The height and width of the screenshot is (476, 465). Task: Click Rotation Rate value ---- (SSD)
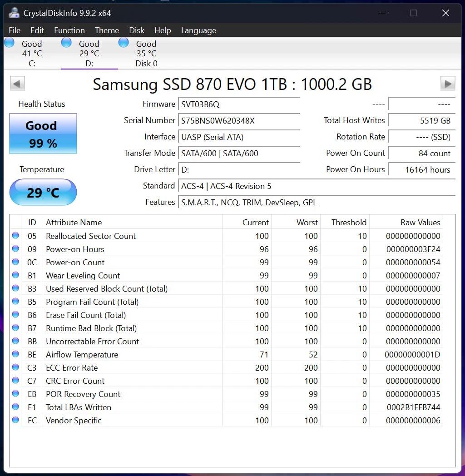click(422, 137)
